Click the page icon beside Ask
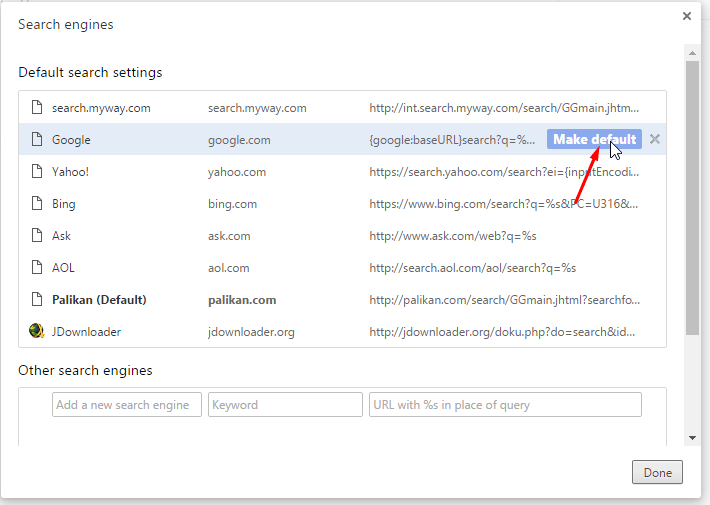Image resolution: width=710 pixels, height=505 pixels. pyautogui.click(x=37, y=236)
